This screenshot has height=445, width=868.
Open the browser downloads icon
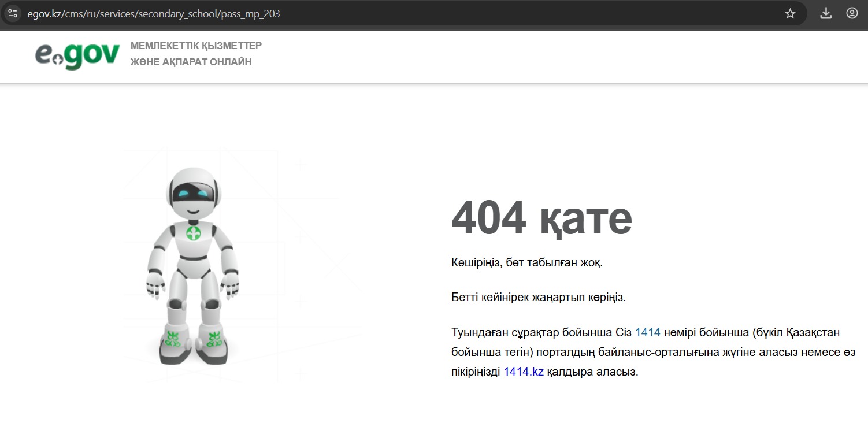point(826,13)
